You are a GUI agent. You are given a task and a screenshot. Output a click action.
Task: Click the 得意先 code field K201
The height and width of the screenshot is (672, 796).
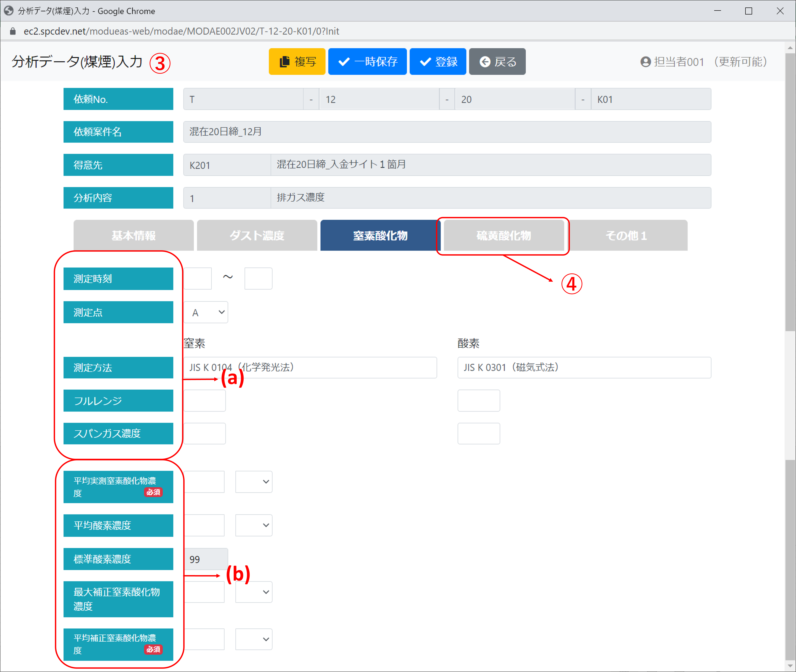(227, 165)
